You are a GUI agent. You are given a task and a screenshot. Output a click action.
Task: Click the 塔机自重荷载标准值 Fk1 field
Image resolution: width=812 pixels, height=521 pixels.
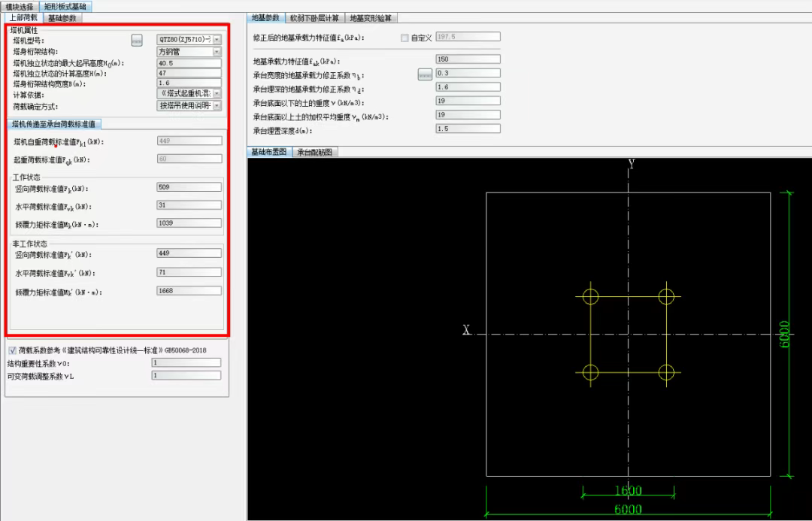pos(189,141)
